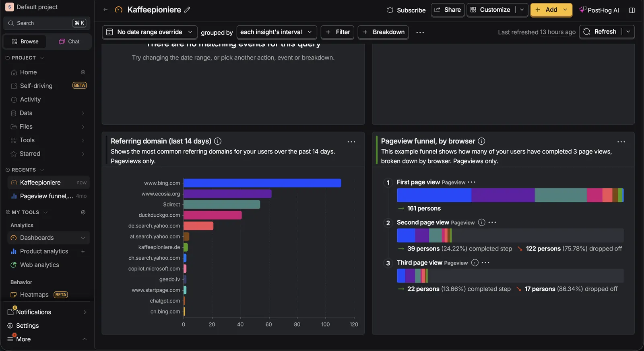Click the MY TOOLS settings gear icon
644x351 pixels.
83,212
